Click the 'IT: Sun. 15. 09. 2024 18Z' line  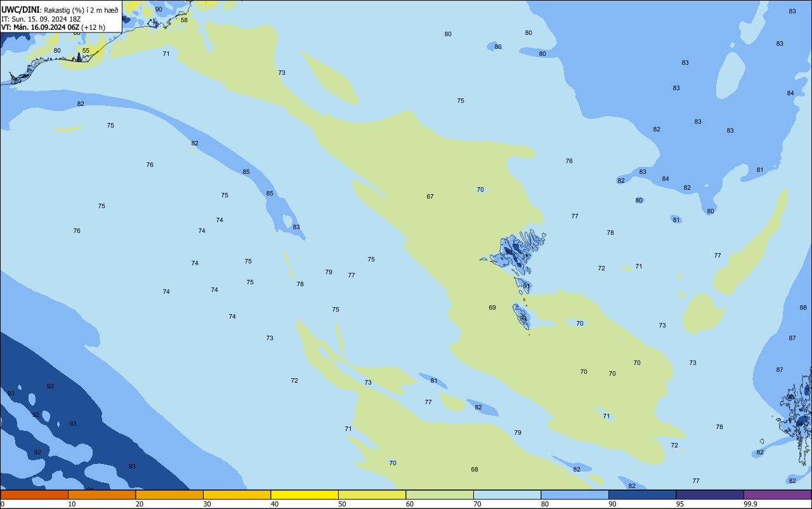[41, 19]
